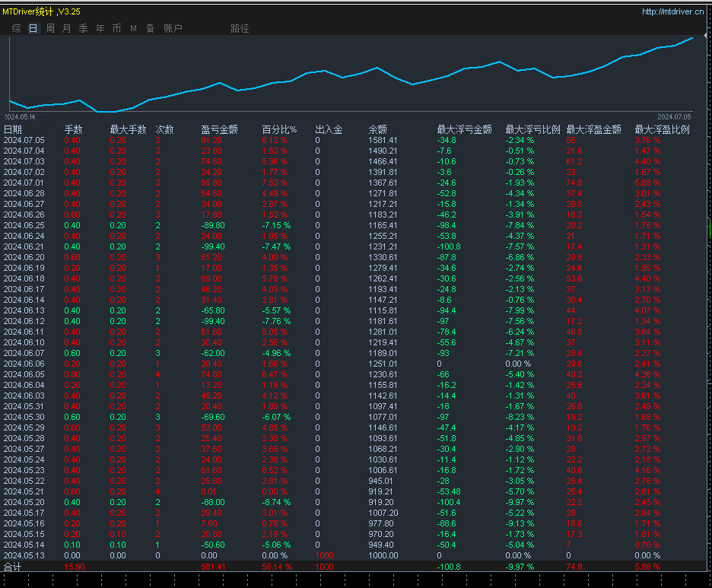Select the 2024.05.20 row date
Viewport: 712px width, 588px height.
[24, 502]
